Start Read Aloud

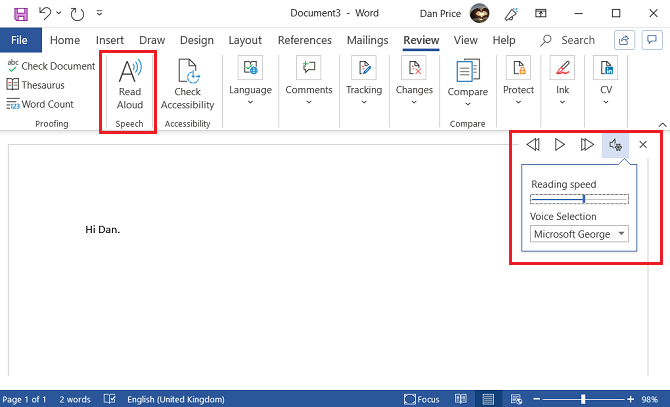[130, 85]
